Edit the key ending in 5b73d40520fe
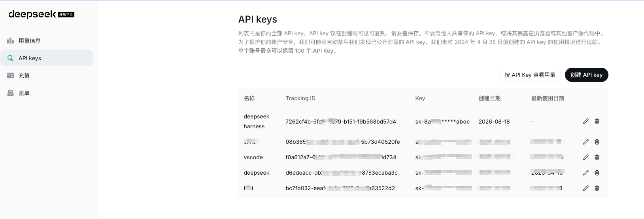 [586, 142]
